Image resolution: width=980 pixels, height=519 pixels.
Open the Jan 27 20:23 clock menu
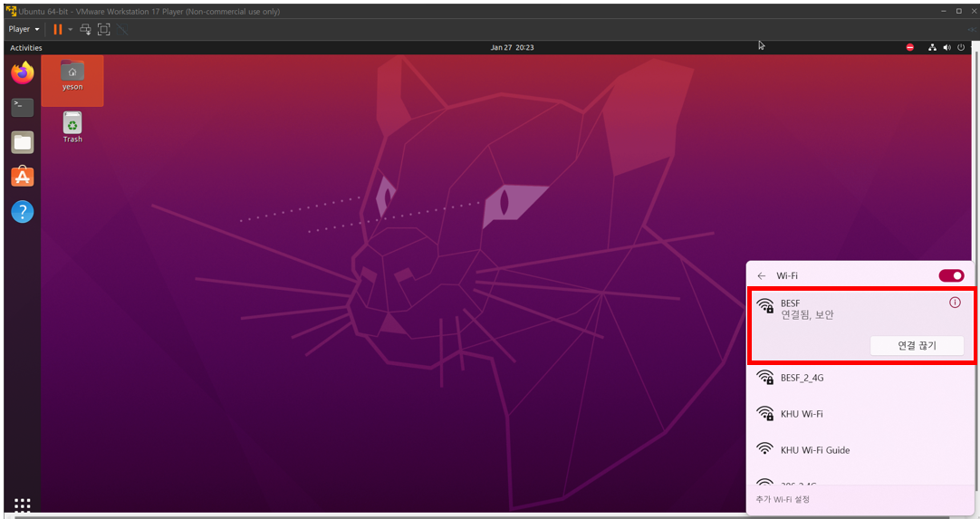pos(512,47)
